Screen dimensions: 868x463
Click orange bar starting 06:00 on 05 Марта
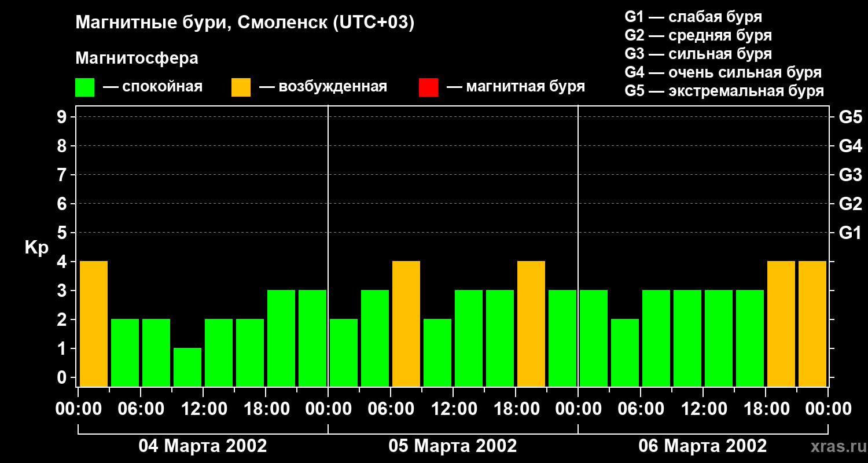point(406,324)
